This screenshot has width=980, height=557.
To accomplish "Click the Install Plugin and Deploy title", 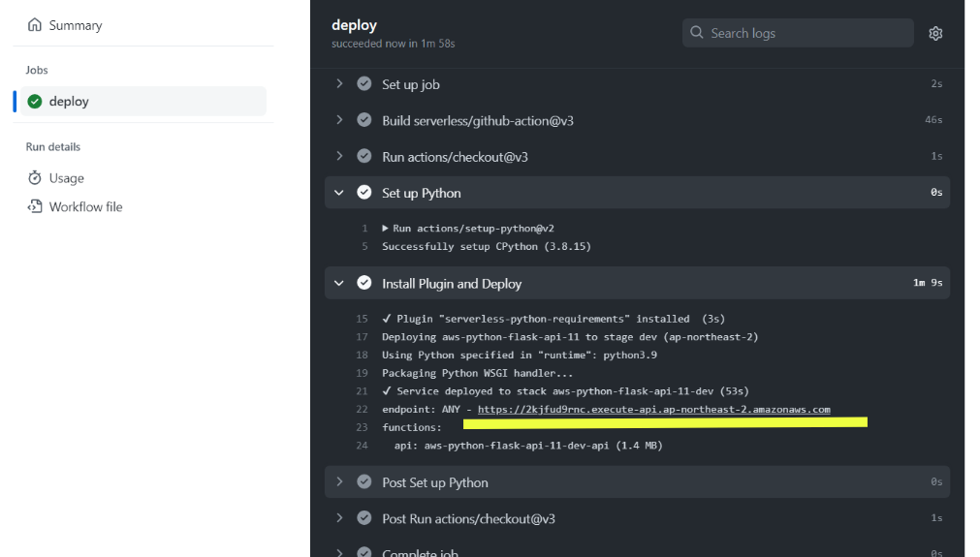I will coord(452,284).
